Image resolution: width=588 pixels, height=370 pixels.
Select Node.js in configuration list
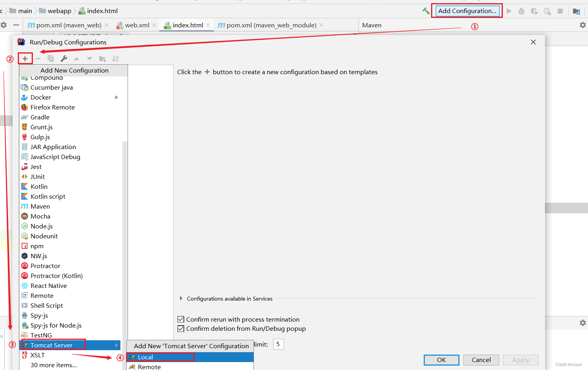70,226
